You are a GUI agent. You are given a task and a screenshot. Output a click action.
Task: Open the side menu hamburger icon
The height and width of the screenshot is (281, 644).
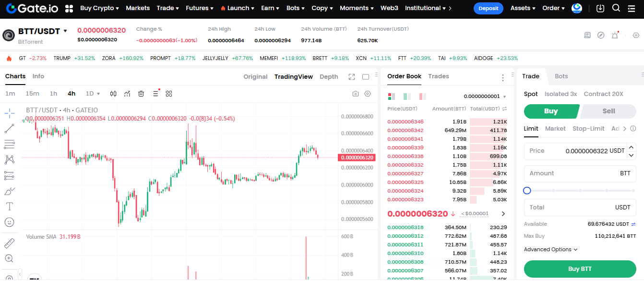[x=632, y=8]
